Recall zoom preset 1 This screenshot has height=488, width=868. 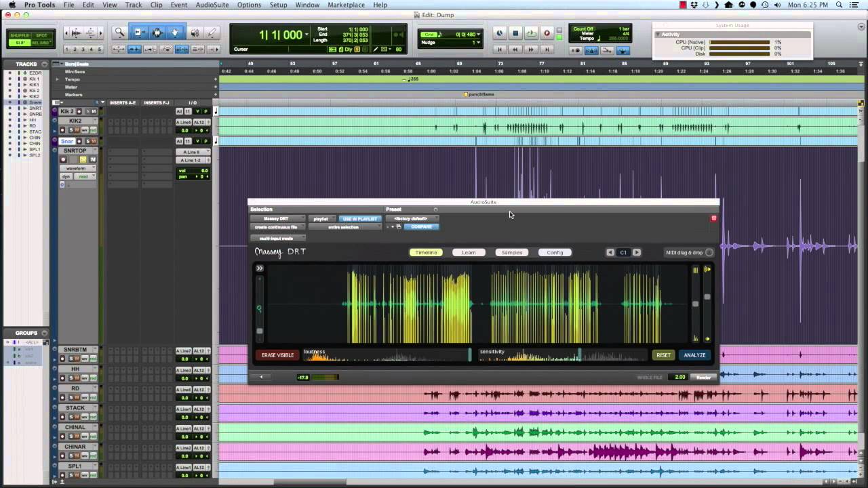pos(66,49)
